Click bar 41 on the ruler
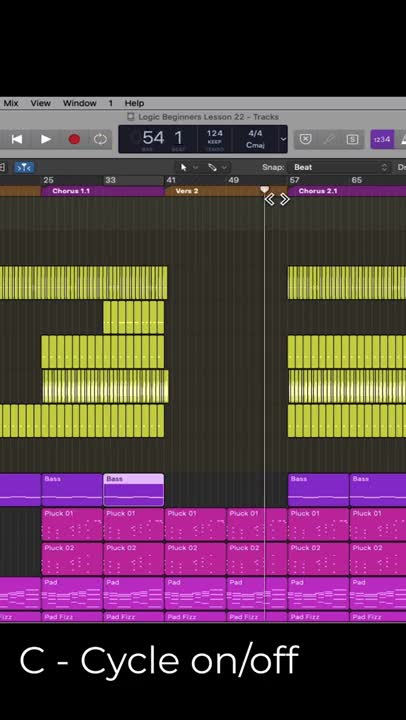This screenshot has width=406, height=720. [x=171, y=180]
